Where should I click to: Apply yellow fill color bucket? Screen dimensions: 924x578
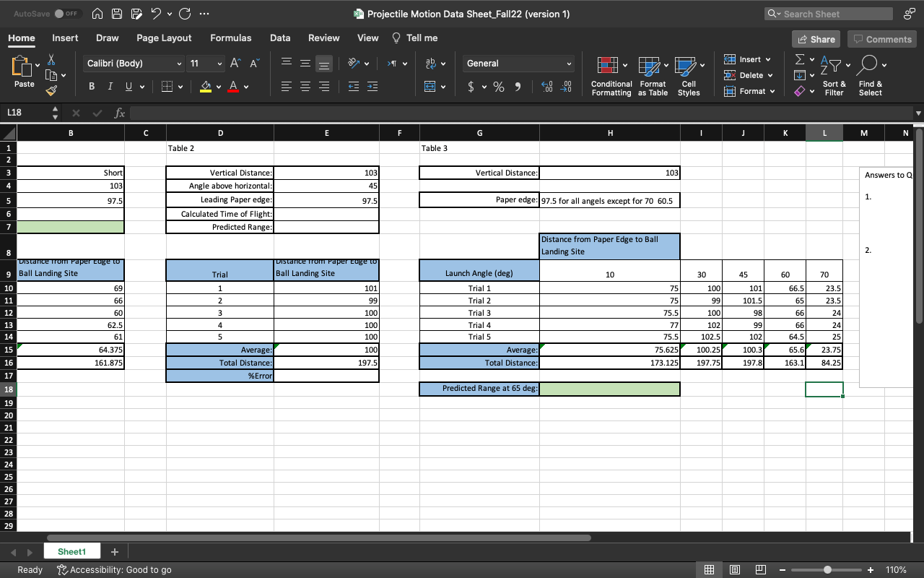[206, 87]
